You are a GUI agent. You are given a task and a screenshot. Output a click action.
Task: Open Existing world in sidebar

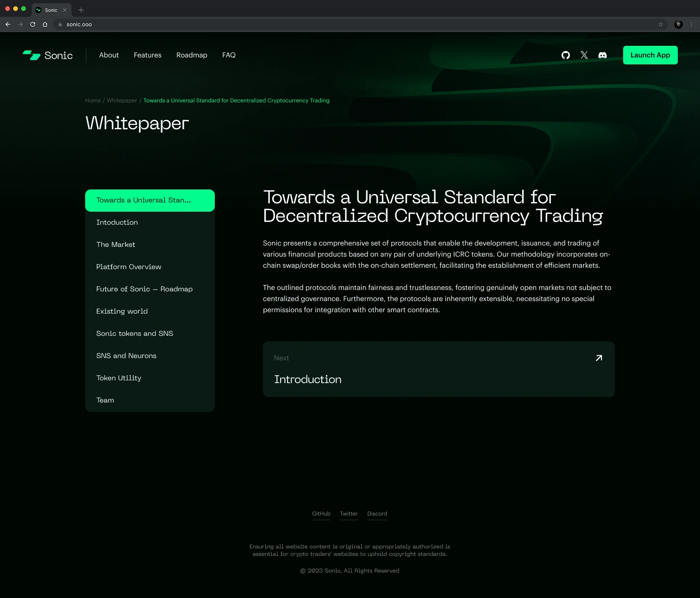tap(150, 312)
